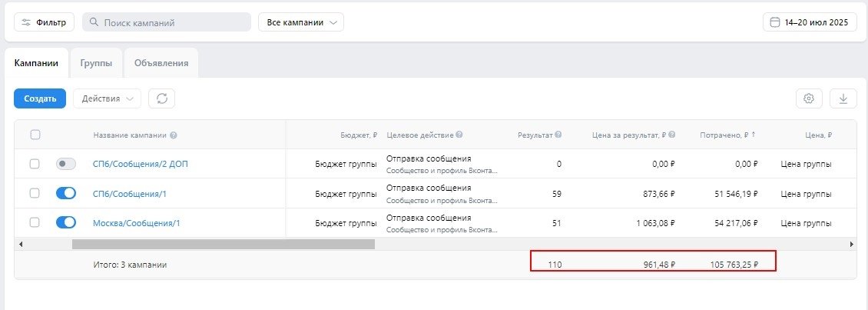Disable the Москва/Сообщения/1 campaign toggle
The height and width of the screenshot is (310, 868).
[66, 222]
